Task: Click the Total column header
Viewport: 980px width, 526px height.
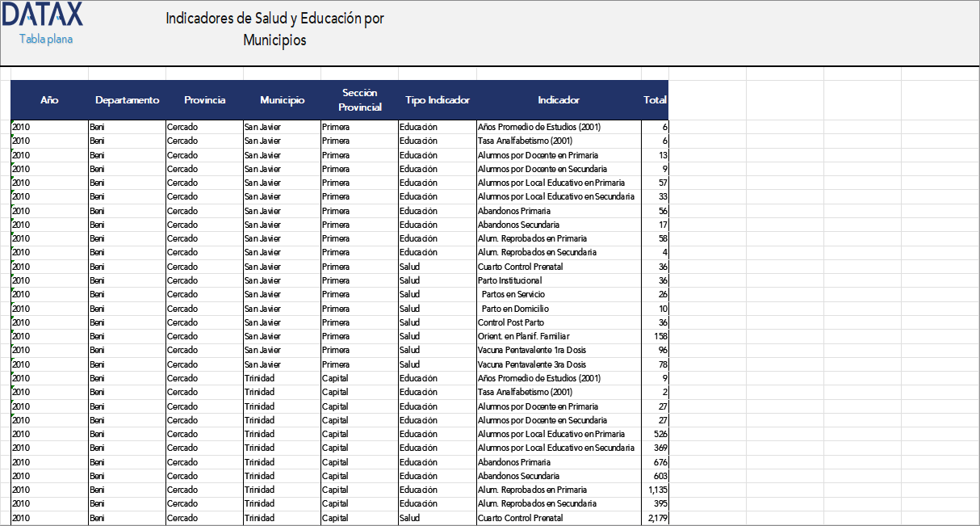Action: pos(655,100)
